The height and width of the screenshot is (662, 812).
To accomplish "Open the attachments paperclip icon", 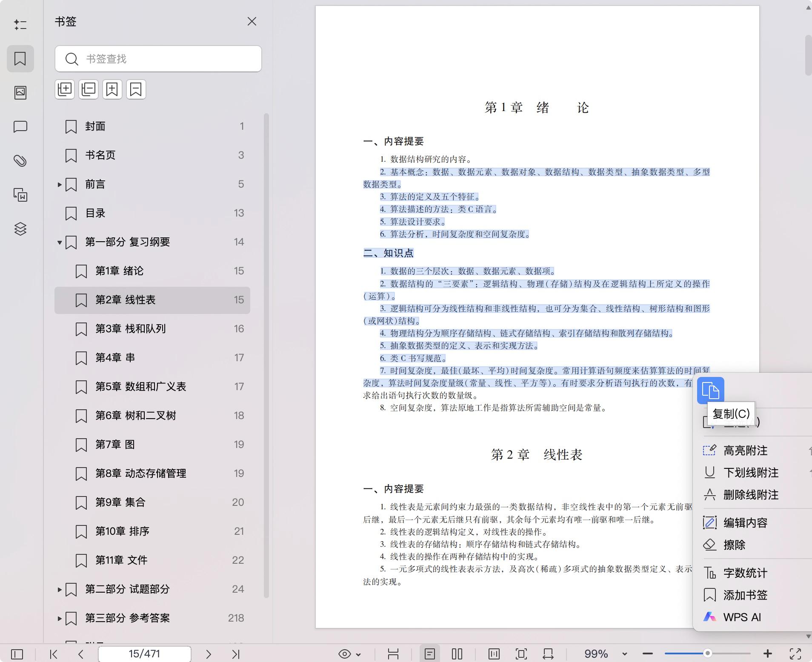I will click(20, 161).
